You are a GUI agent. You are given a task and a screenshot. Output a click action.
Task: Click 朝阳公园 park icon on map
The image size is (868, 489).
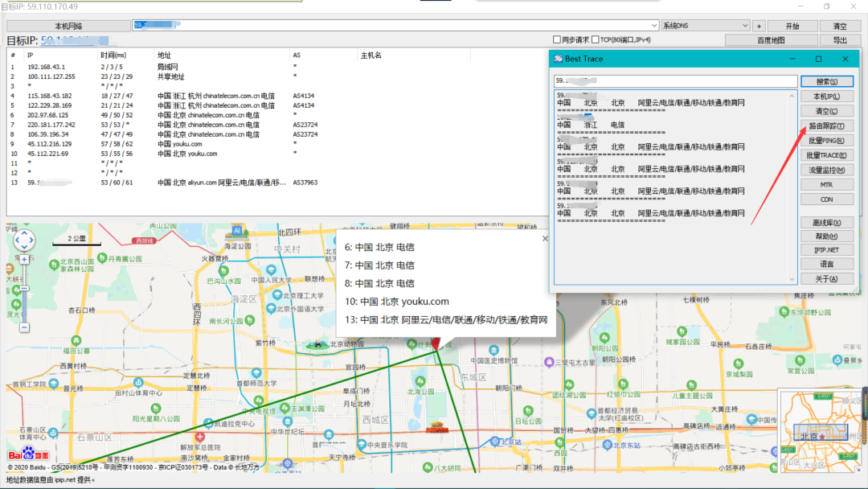tap(604, 338)
